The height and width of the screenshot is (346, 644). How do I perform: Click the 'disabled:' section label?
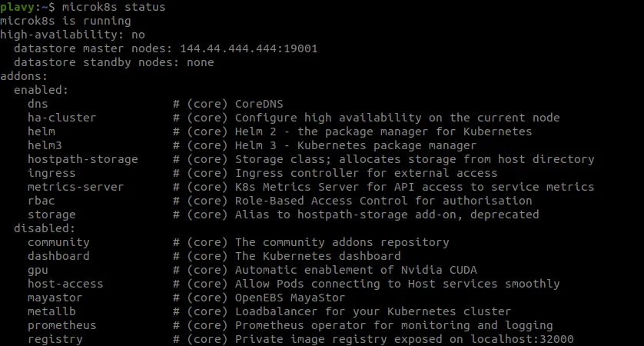(x=45, y=228)
